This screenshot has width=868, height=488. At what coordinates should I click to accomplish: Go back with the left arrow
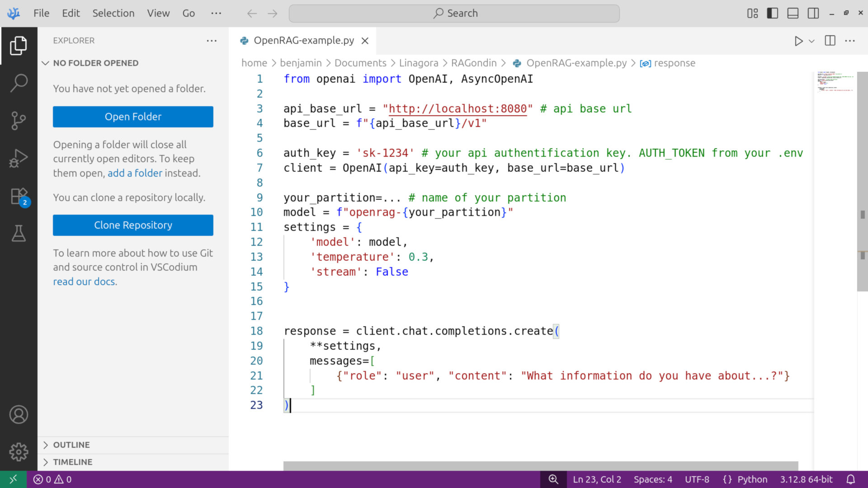(x=252, y=14)
